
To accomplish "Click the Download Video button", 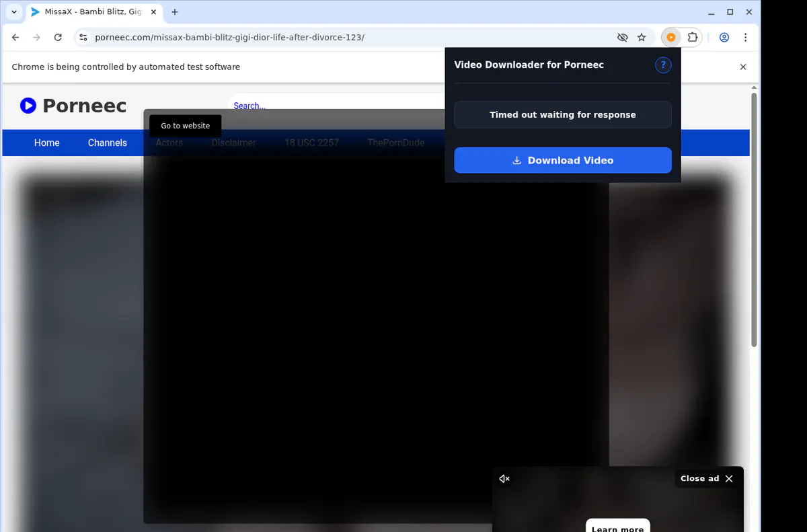I will coord(563,160).
